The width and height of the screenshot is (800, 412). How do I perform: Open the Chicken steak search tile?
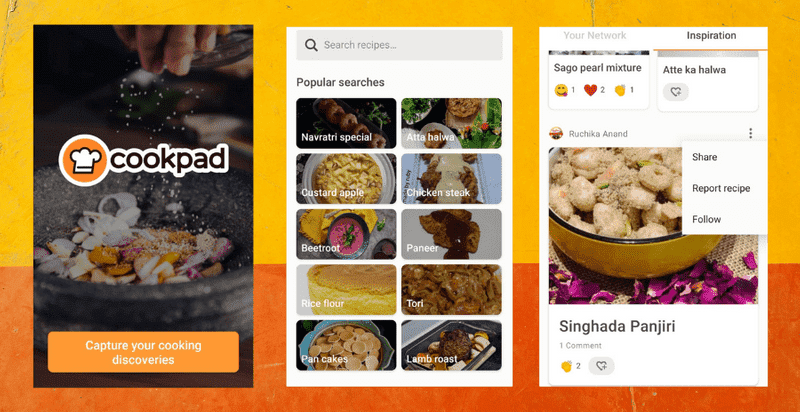452,179
